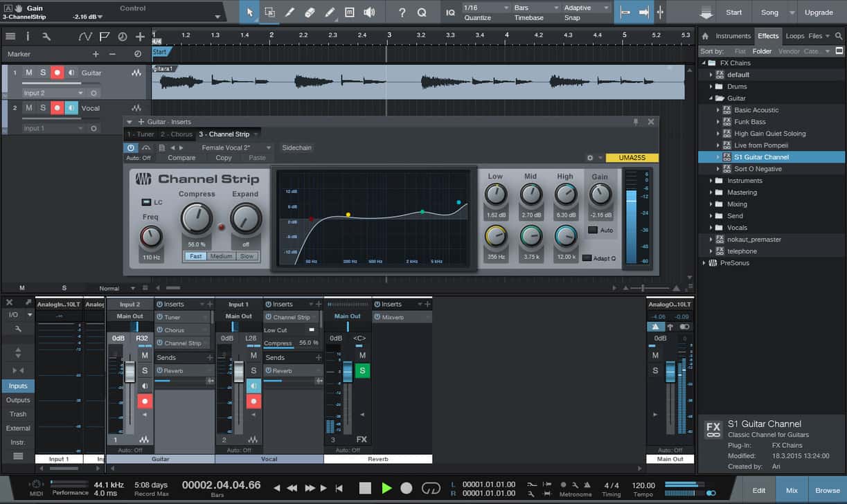Click the tempo display showing 120.00
847x504 pixels.
point(643,485)
